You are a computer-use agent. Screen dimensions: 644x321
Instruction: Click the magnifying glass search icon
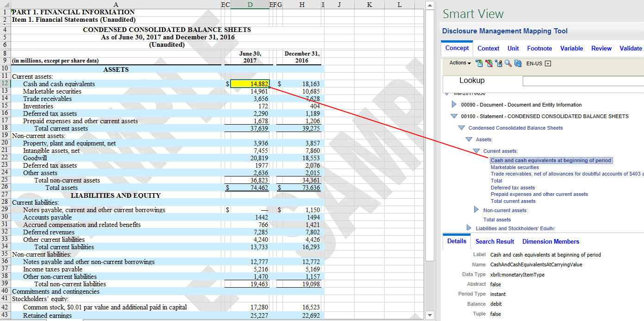(508, 63)
